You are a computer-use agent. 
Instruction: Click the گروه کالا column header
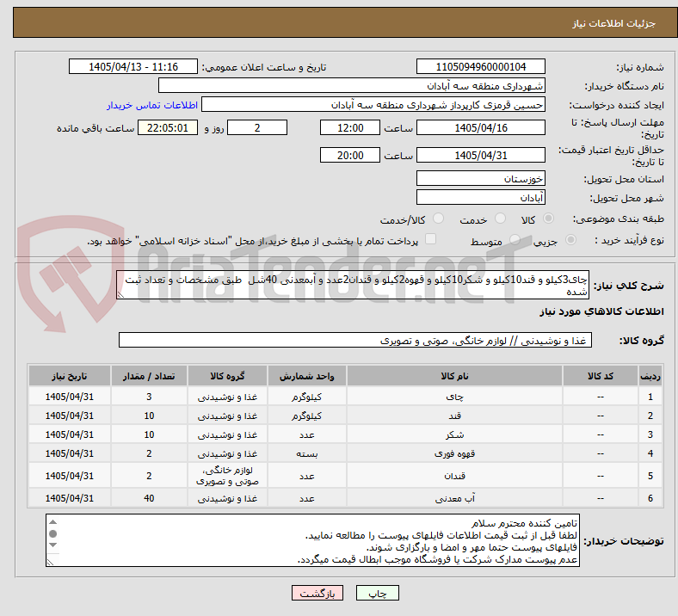tap(227, 376)
